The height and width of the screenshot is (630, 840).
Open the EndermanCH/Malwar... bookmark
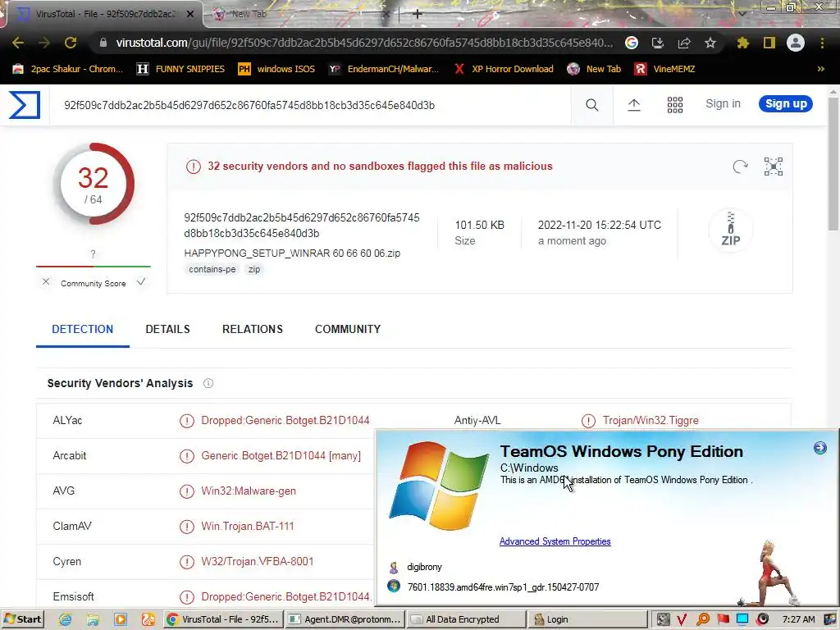(x=384, y=69)
